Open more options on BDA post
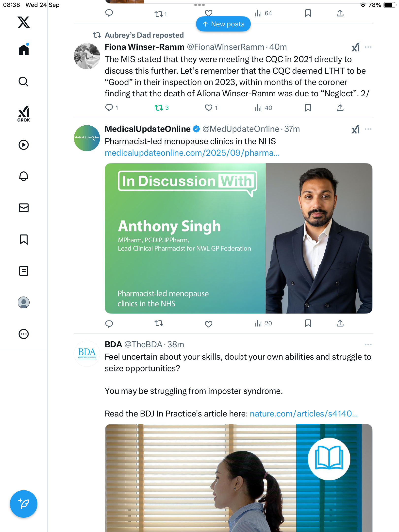Image resolution: width=399 pixels, height=532 pixels. tap(368, 345)
